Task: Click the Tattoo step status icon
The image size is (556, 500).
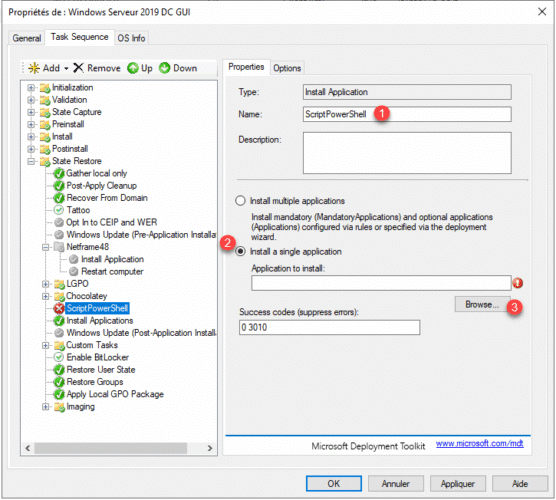Action: [x=59, y=210]
